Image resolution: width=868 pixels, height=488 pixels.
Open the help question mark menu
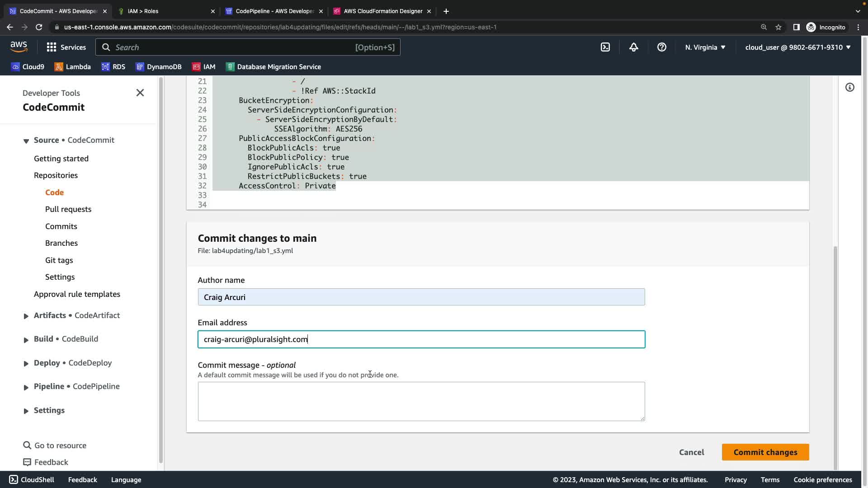click(661, 47)
